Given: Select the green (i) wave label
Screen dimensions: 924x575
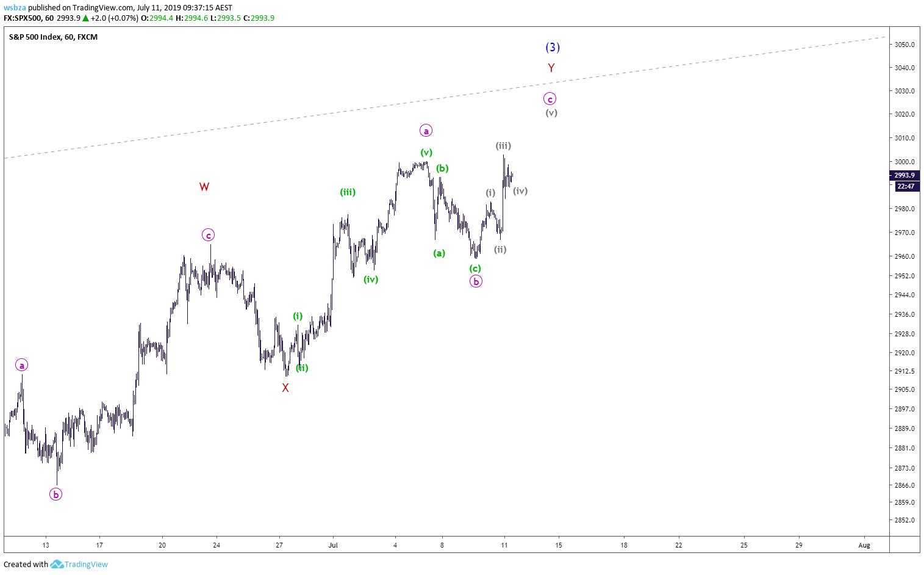Looking at the screenshot, I should point(298,316).
